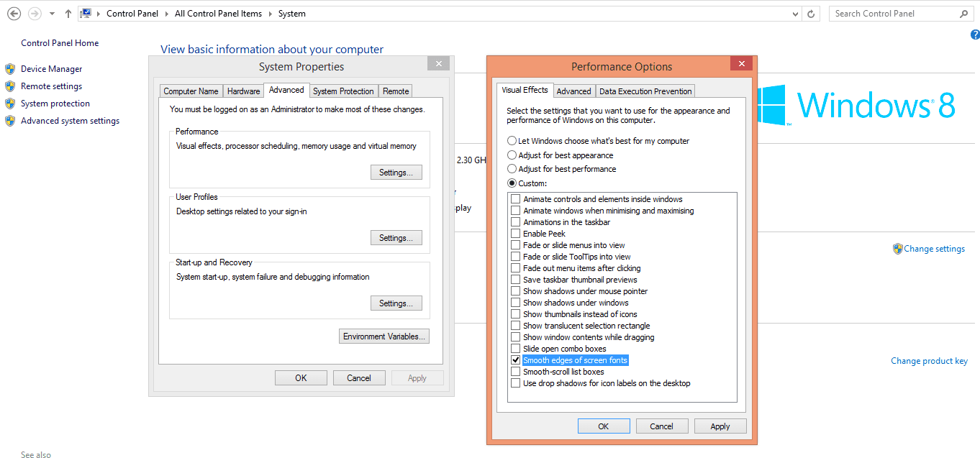980x458 pixels.
Task: Click the computer icon in address bar
Action: tap(86, 13)
